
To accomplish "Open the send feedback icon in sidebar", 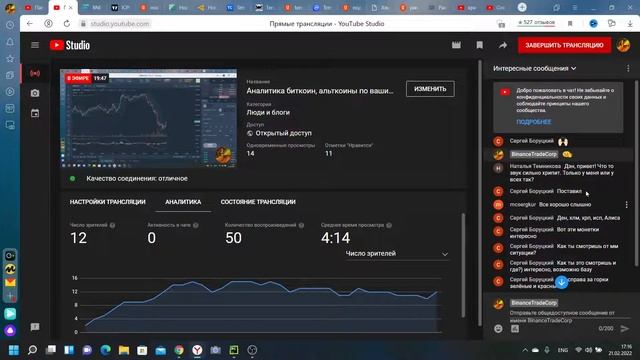I will (x=35, y=327).
